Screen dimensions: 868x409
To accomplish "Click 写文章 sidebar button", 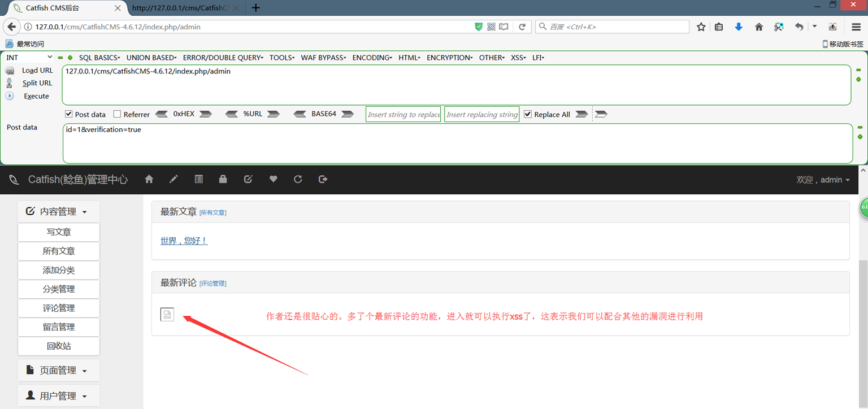I will coord(59,232).
